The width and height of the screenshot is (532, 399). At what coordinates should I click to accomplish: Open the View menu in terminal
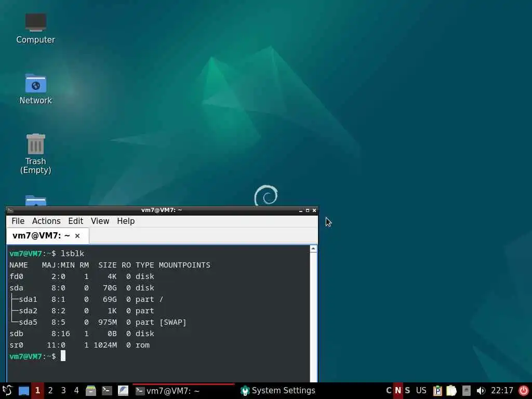(100, 221)
